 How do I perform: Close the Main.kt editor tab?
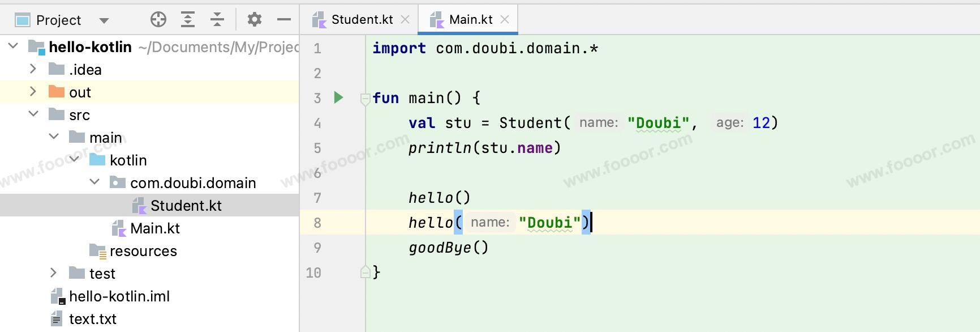point(505,20)
